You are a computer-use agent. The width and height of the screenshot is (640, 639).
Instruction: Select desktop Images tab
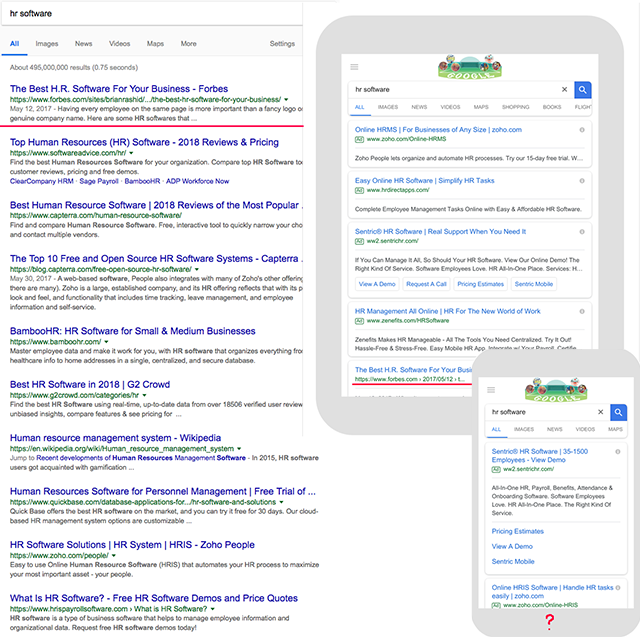pos(47,44)
